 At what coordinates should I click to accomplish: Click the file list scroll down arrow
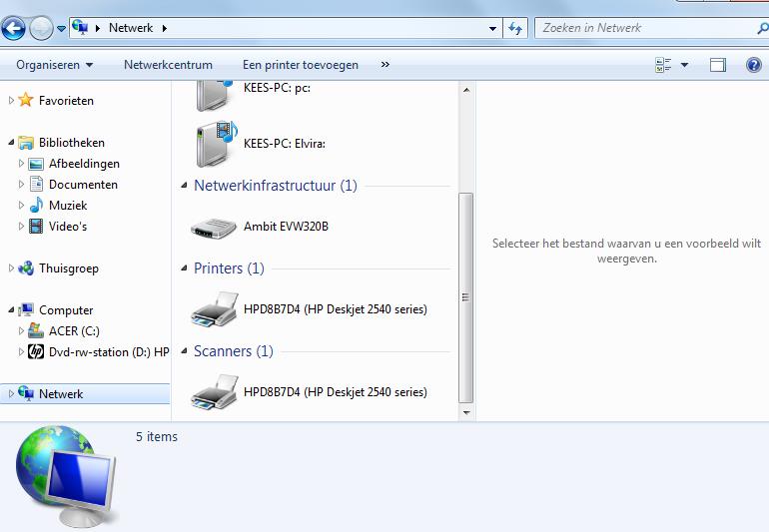coord(466,413)
